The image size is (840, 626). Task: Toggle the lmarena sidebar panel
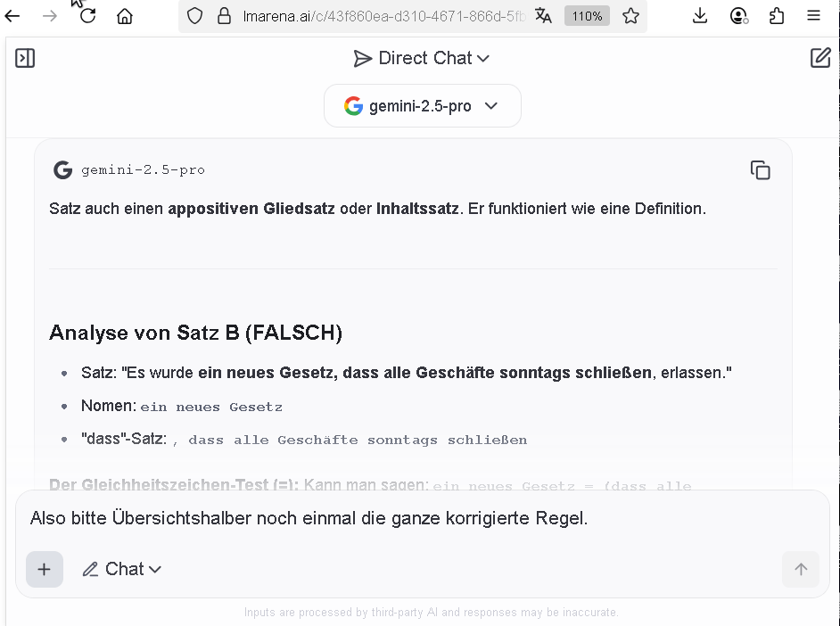pyautogui.click(x=25, y=58)
